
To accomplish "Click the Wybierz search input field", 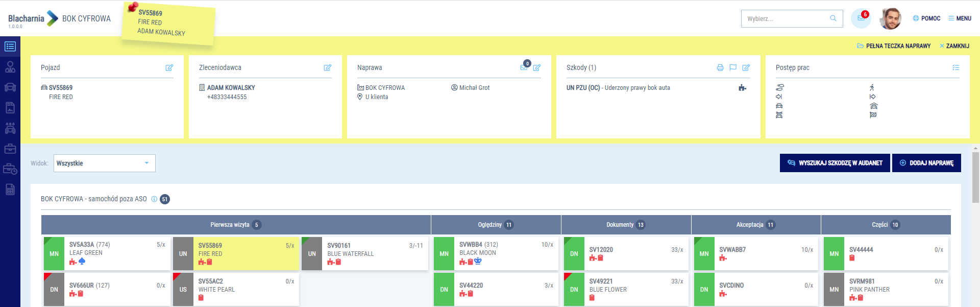I will [x=786, y=19].
